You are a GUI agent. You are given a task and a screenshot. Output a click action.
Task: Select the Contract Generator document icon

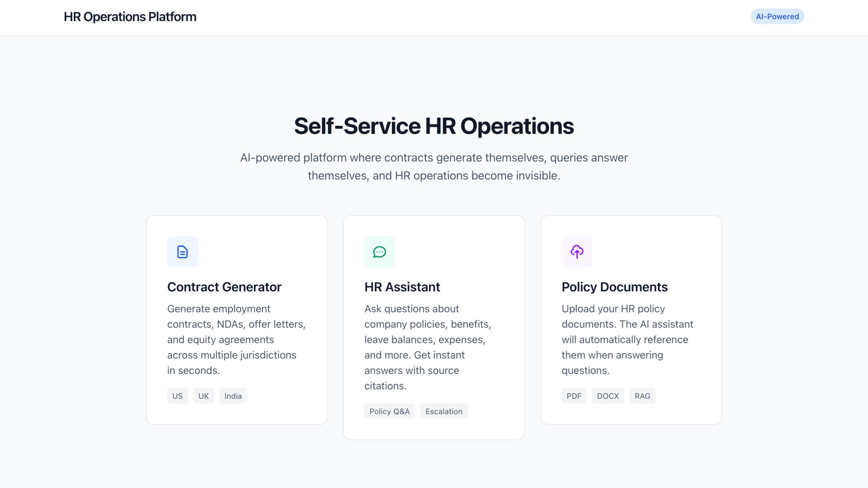(x=182, y=252)
